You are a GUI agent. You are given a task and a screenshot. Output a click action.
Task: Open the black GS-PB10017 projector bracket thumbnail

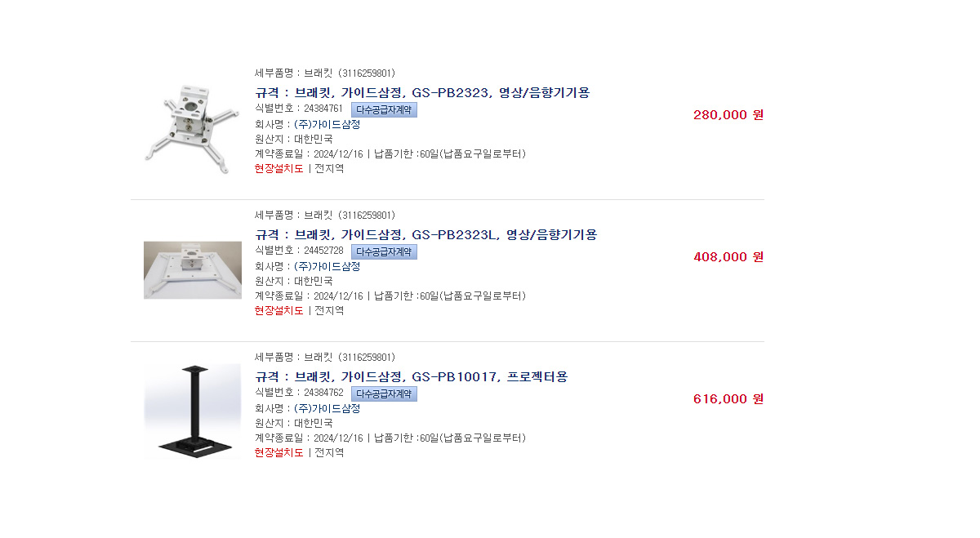(x=193, y=411)
